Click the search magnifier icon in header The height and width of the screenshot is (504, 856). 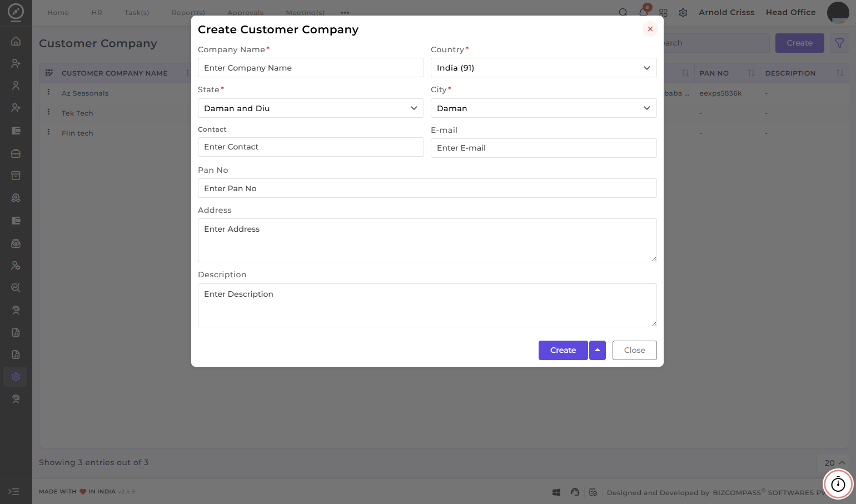click(623, 12)
